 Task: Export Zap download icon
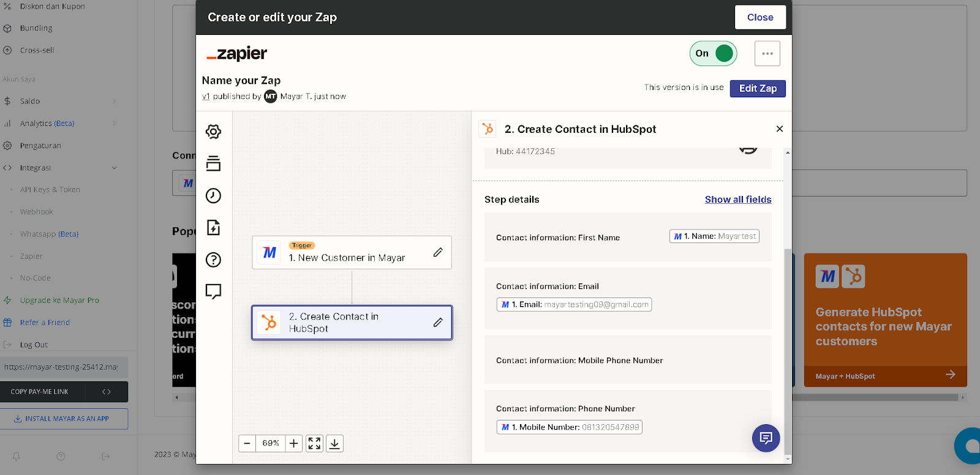click(x=334, y=443)
